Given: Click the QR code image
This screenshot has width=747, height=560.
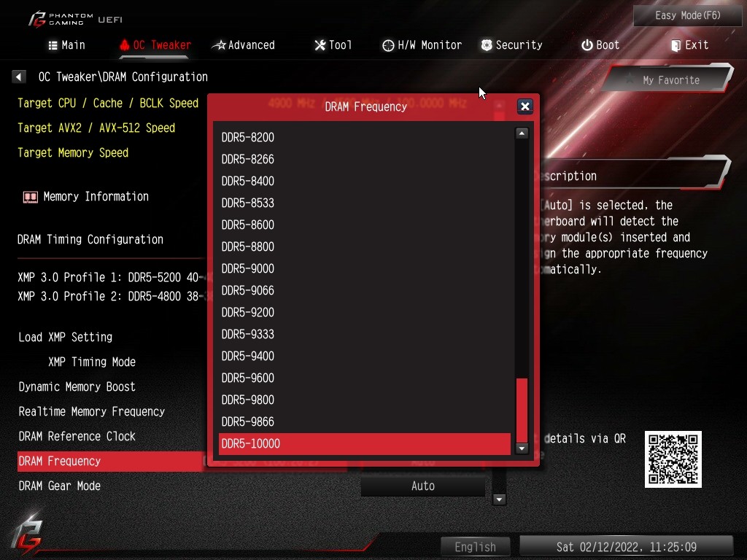Looking at the screenshot, I should pos(673,459).
